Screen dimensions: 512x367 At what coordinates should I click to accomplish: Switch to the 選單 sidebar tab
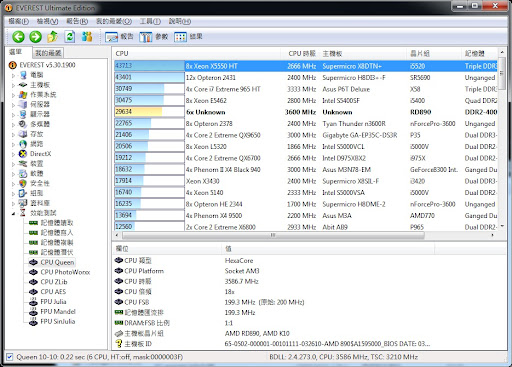(x=16, y=52)
